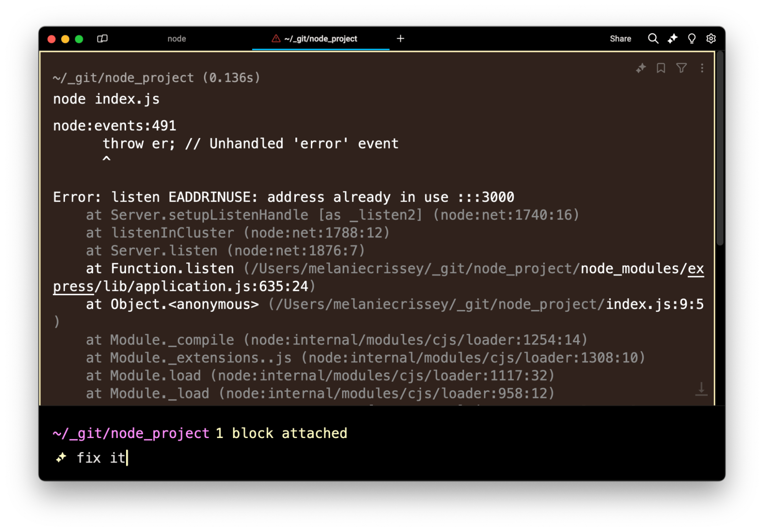
Task: Open a new tab with plus button
Action: (400, 39)
